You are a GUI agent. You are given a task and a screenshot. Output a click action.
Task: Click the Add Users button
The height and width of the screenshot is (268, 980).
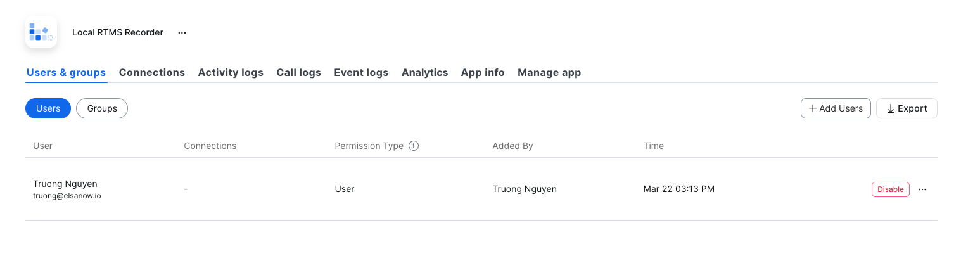836,108
